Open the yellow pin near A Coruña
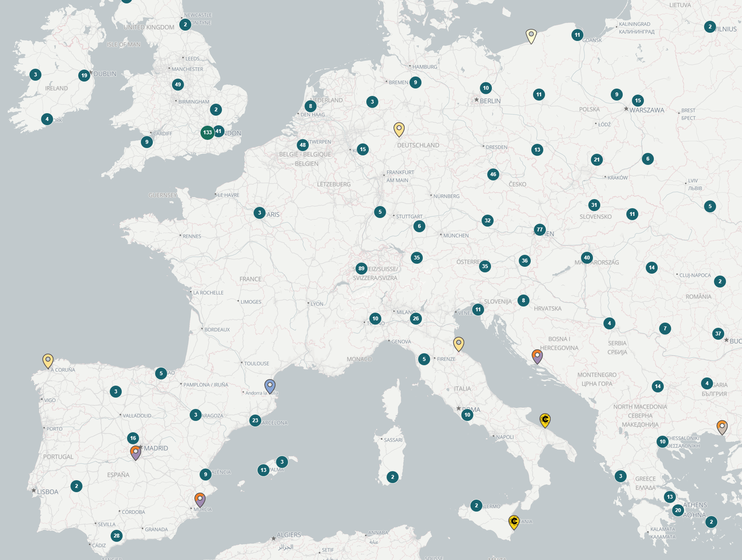The width and height of the screenshot is (742, 560). coord(48,359)
